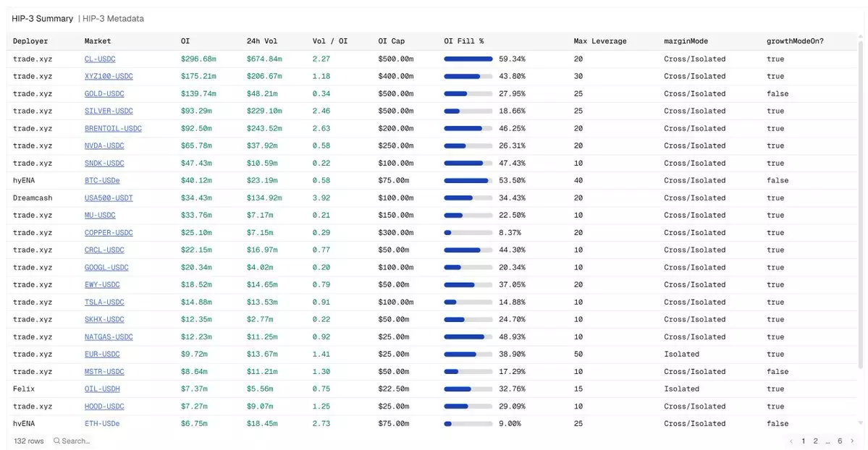Open the USA500-USDT market link
The height and width of the screenshot is (450, 868).
(x=109, y=198)
